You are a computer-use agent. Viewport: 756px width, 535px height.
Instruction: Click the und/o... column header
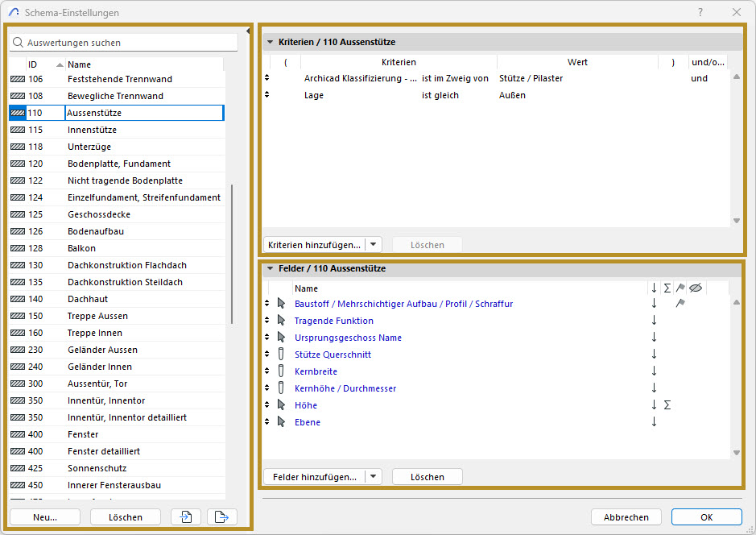(708, 62)
